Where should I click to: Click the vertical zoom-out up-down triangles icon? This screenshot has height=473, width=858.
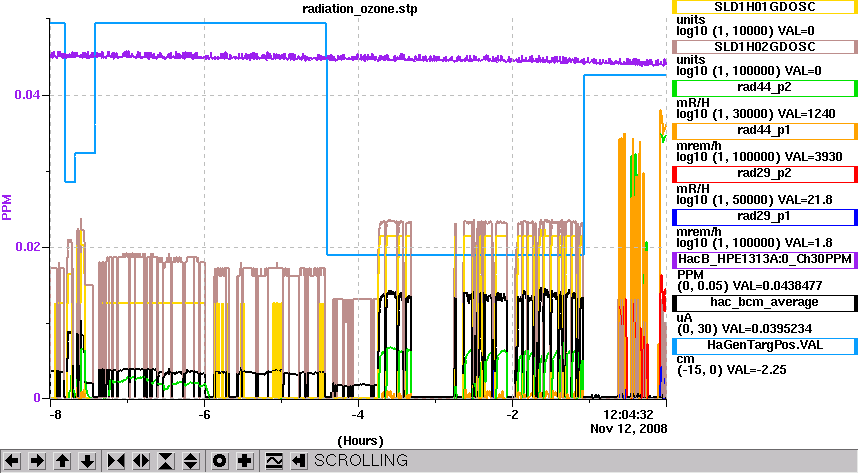click(191, 461)
